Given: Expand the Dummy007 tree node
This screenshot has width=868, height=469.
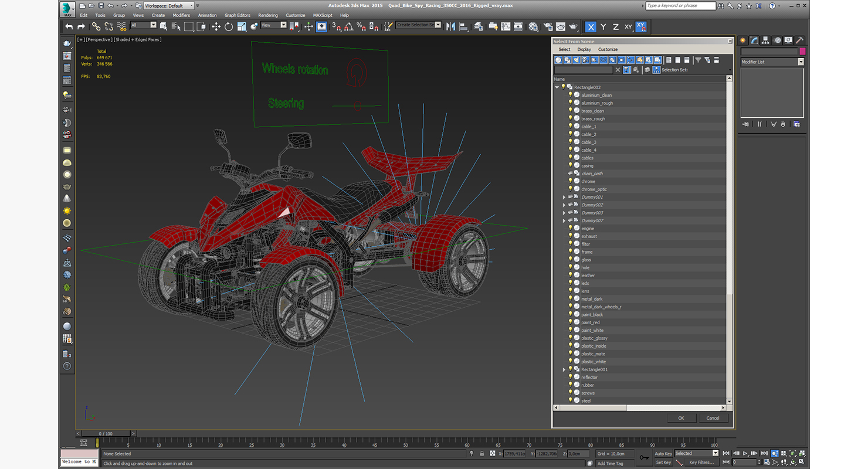Looking at the screenshot, I should (x=564, y=220).
